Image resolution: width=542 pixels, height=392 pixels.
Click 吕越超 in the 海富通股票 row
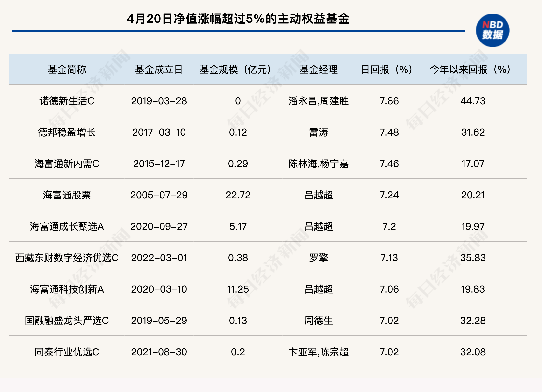(x=318, y=195)
